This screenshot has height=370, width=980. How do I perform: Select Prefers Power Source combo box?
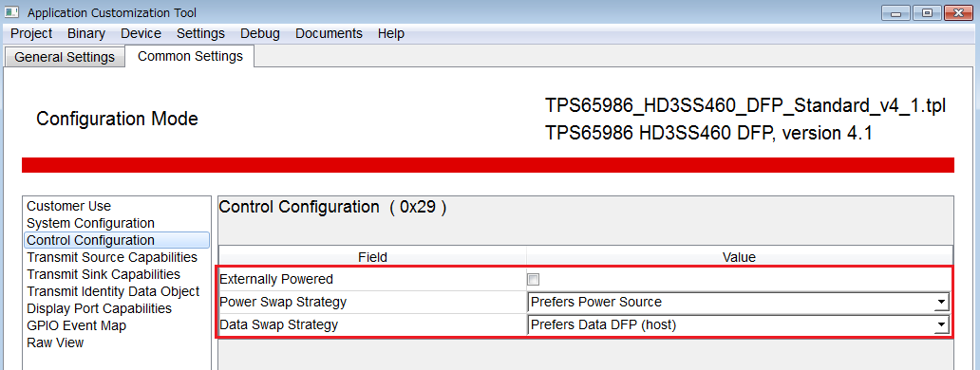point(738,303)
